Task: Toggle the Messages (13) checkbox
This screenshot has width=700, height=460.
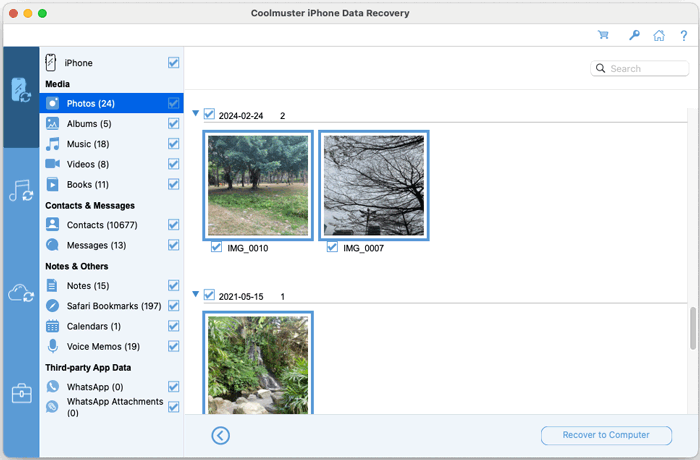Action: [x=174, y=245]
